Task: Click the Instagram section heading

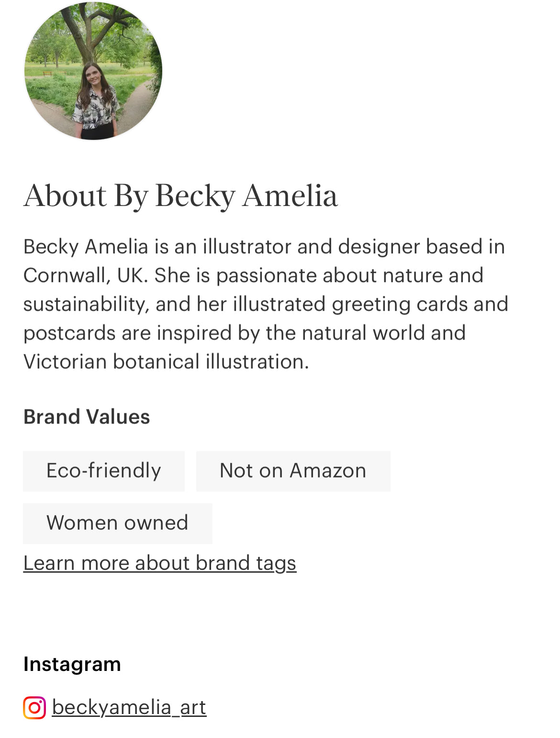Action: 72,664
